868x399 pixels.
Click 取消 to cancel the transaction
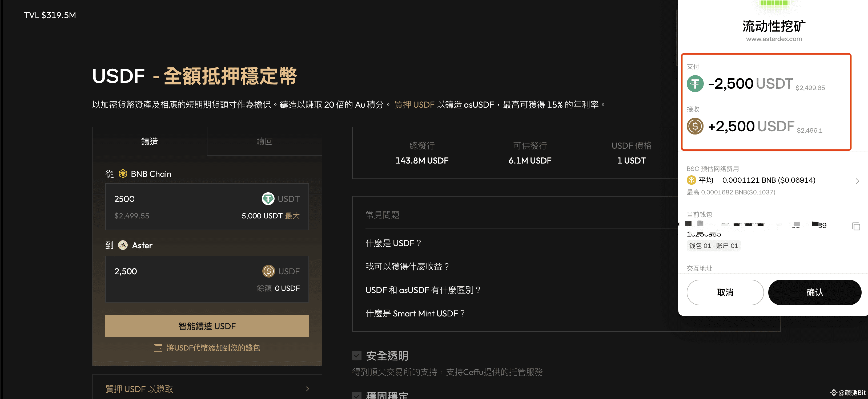click(x=725, y=292)
